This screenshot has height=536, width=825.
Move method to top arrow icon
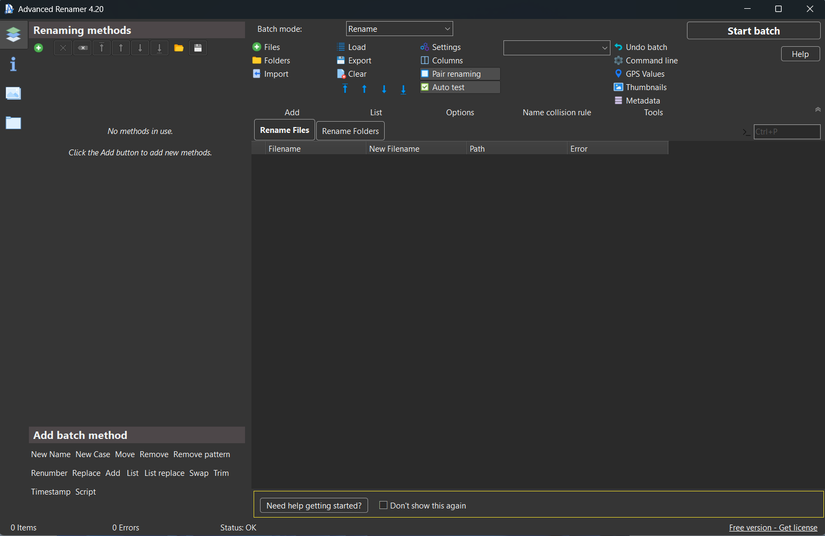point(102,48)
